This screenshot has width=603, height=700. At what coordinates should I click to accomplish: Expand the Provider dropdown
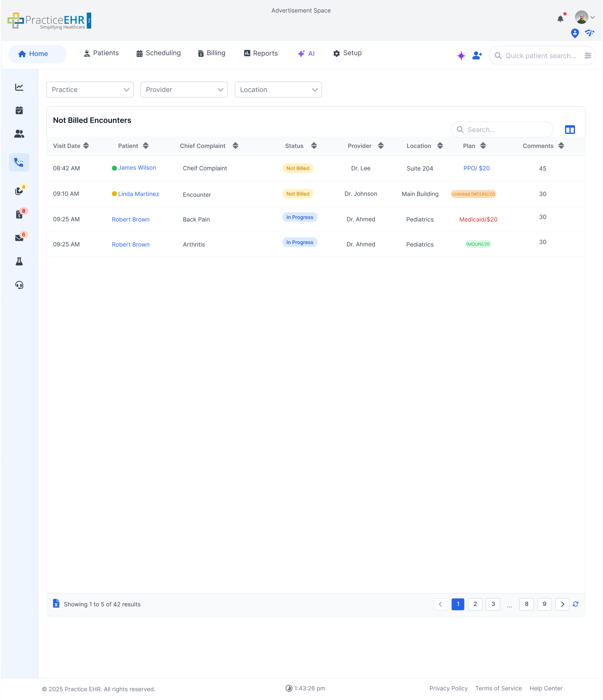tap(184, 89)
